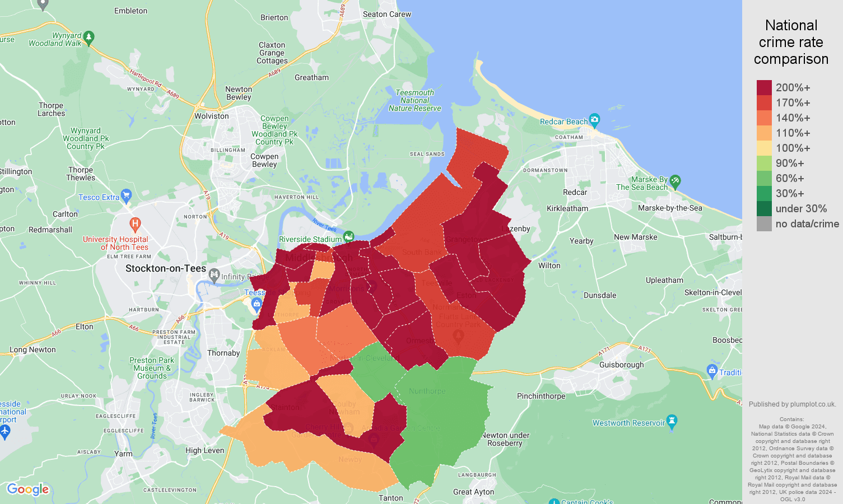Click the New Marske label
Viewport: 843px width, 504px height.
[636, 237]
